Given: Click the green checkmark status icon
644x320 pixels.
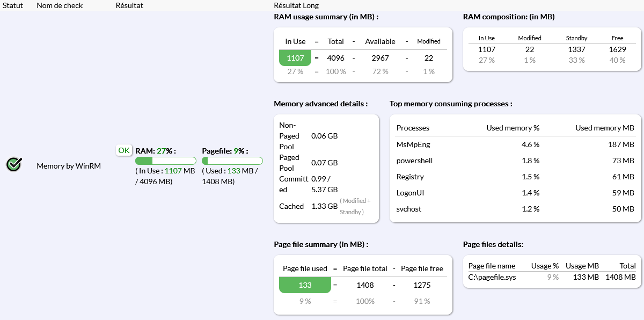Looking at the screenshot, I should click(14, 165).
